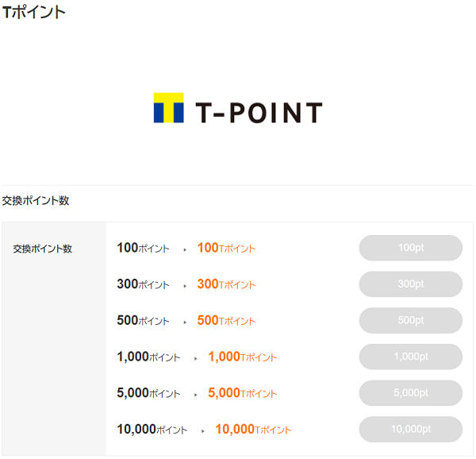The height and width of the screenshot is (459, 476).
Task: Select the 300pt exchange button
Action: pyautogui.click(x=410, y=284)
